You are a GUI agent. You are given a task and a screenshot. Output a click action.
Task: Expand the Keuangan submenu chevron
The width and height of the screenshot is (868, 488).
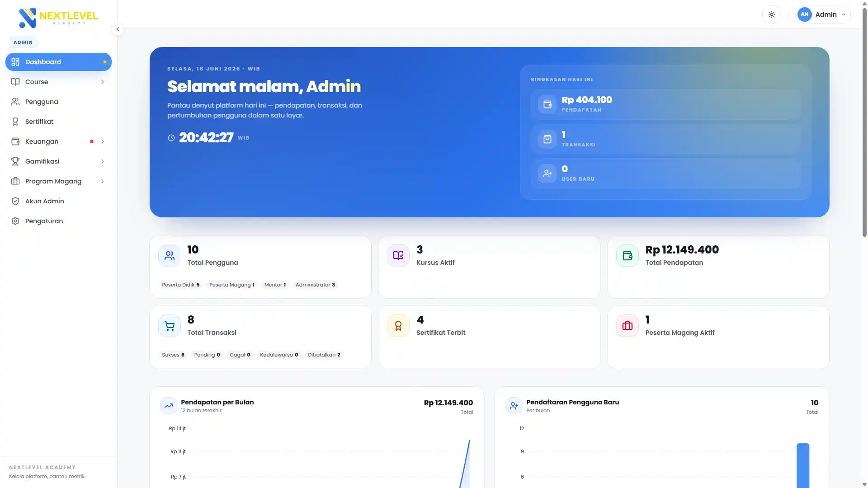tap(103, 141)
